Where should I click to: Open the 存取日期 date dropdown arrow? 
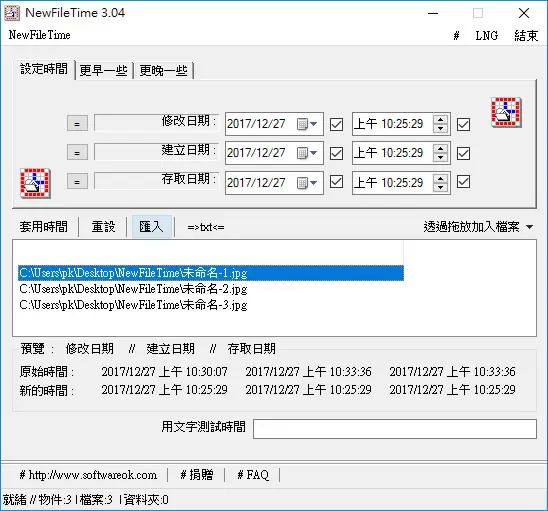[313, 182]
